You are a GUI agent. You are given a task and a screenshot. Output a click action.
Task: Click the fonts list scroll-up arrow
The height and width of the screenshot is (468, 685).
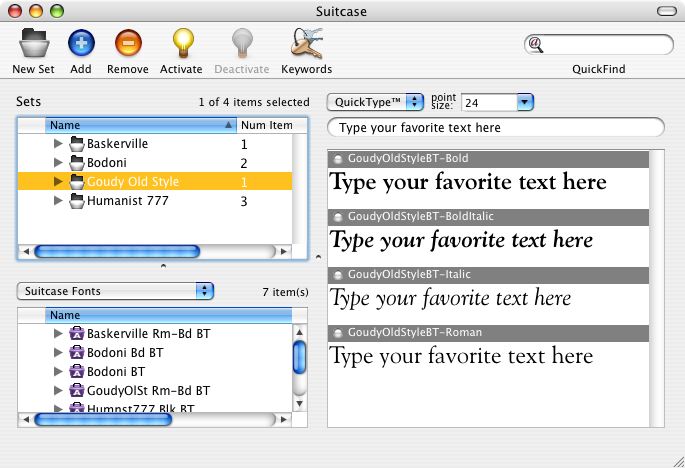tap(299, 332)
